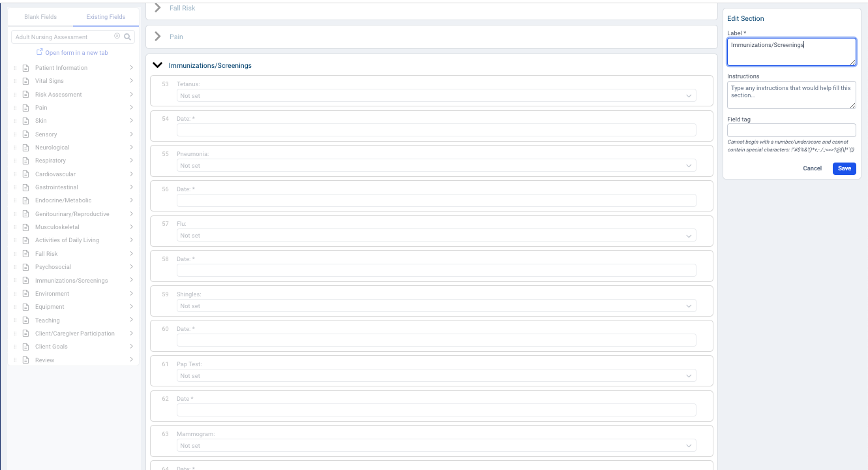The height and width of the screenshot is (470, 868).
Task: Switch to the Blank Fields tab
Action: [x=40, y=17]
